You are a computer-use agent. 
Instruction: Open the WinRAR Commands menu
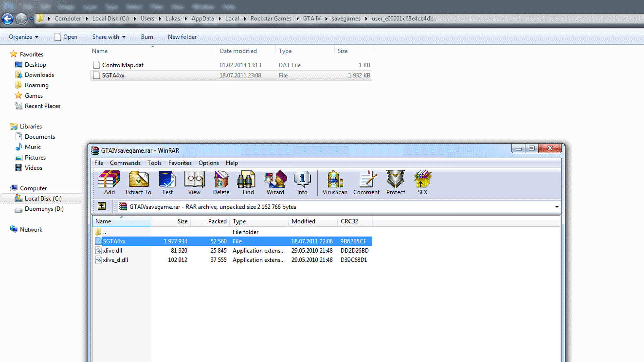tap(125, 163)
